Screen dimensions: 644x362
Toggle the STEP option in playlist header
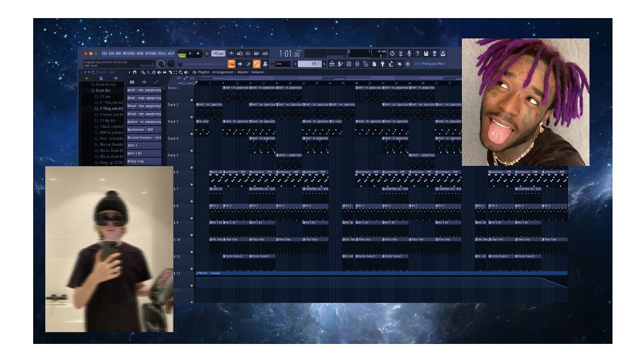pos(182,83)
